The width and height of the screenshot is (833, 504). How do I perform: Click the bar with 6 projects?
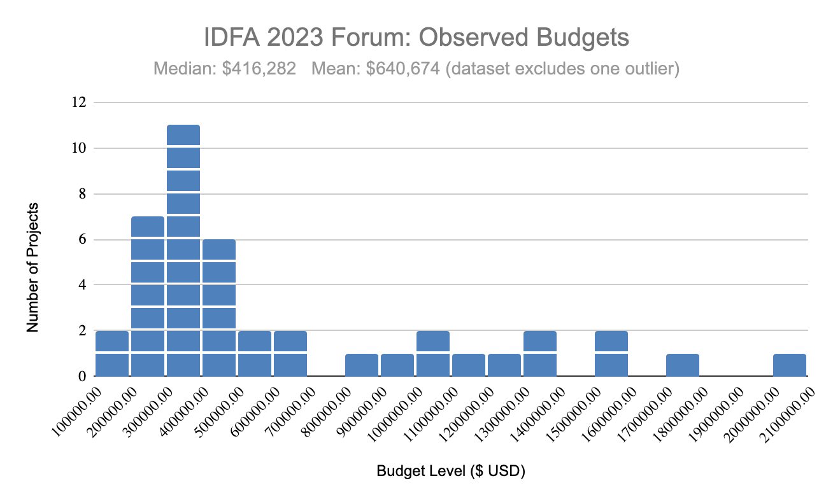click(219, 308)
